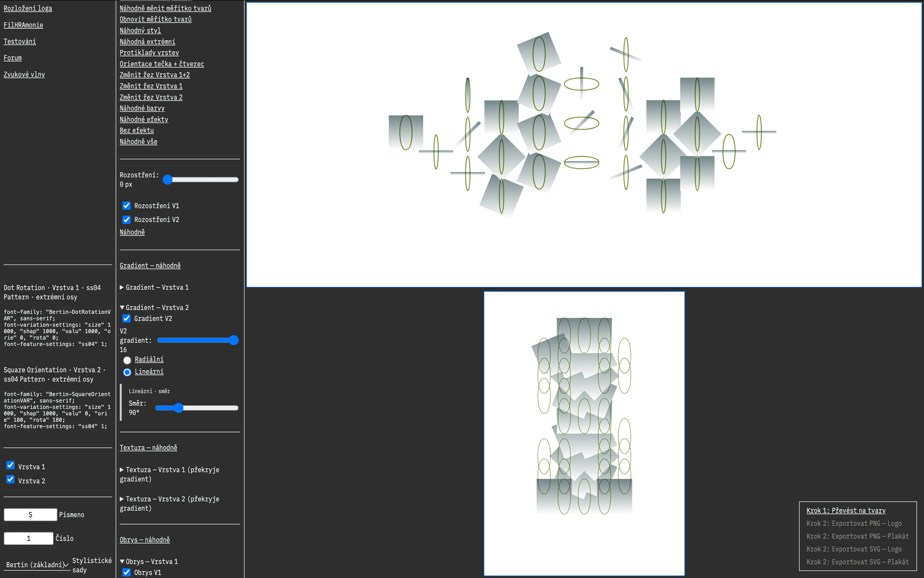Toggle Obrys V1 checkbox
Screen dimensions: 924x578
point(126,572)
